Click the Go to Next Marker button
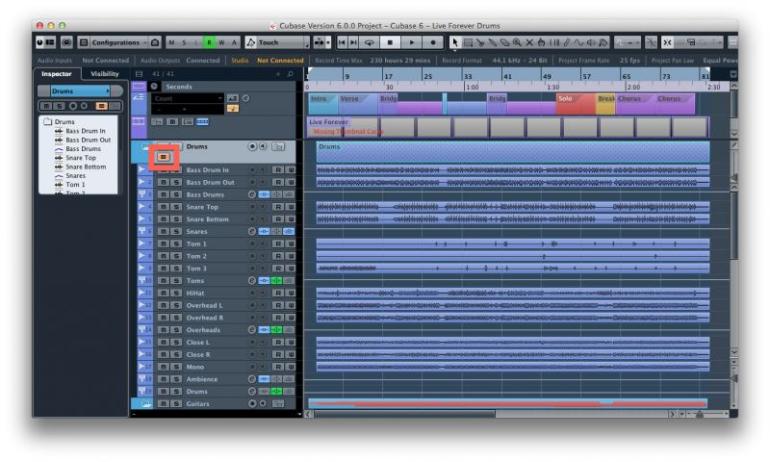Screen dimensions: 770x462 click(x=353, y=43)
